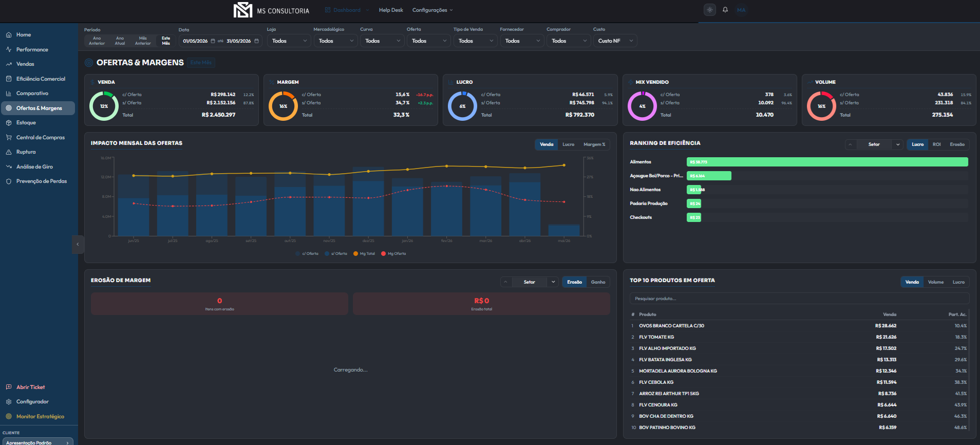
Task: Open the Help Desk menu
Action: point(391,10)
